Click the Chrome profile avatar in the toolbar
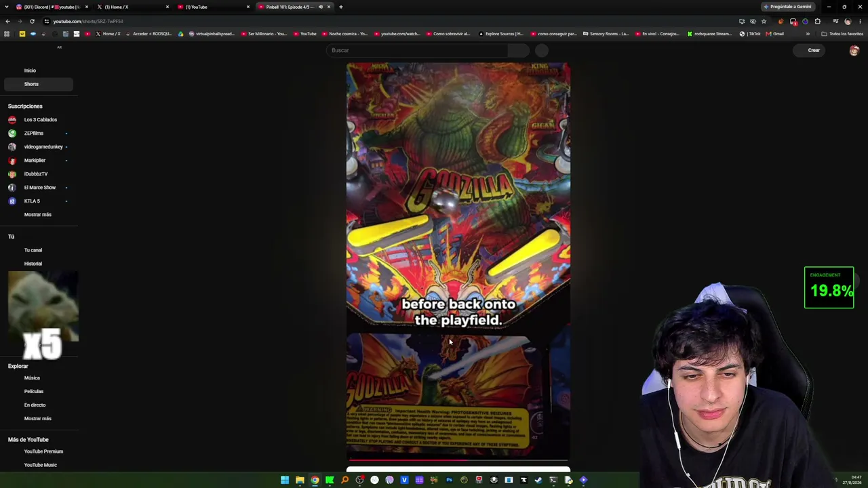This screenshot has width=868, height=488. tap(848, 21)
